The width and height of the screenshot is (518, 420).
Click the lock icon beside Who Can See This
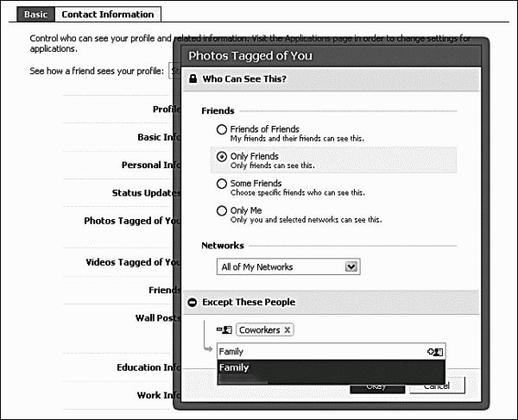coord(193,79)
